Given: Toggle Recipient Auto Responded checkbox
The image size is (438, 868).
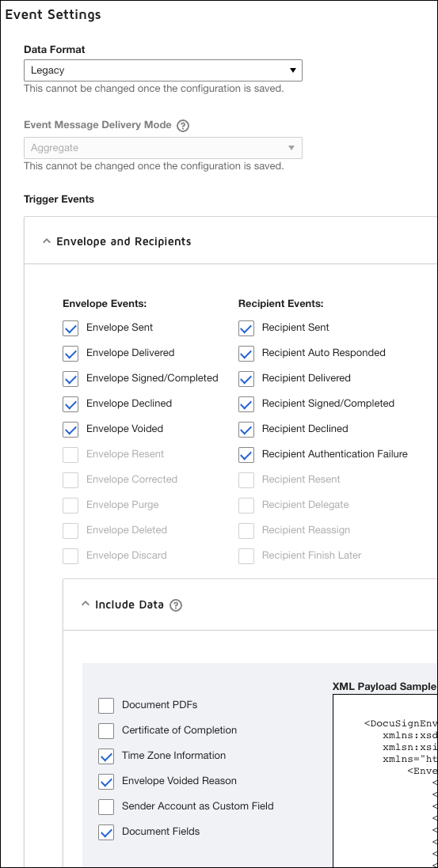Looking at the screenshot, I should click(246, 353).
